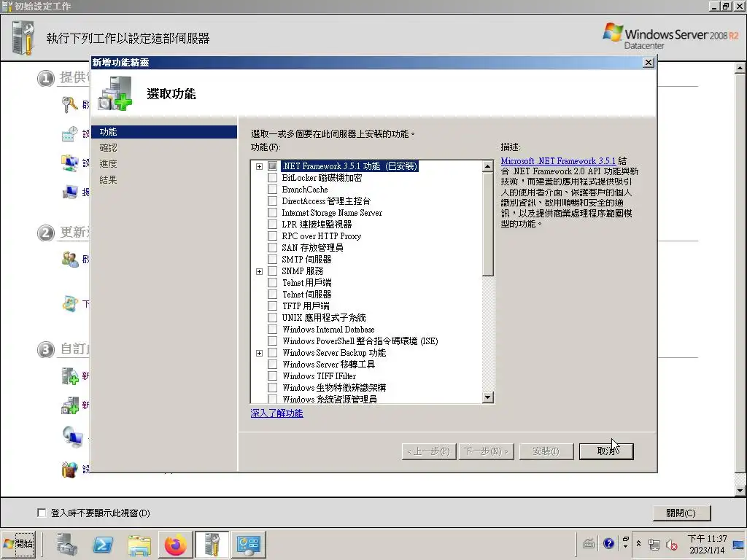This screenshot has height=560, width=747.
Task: Show hidden tray icons arrow
Action: [638, 544]
